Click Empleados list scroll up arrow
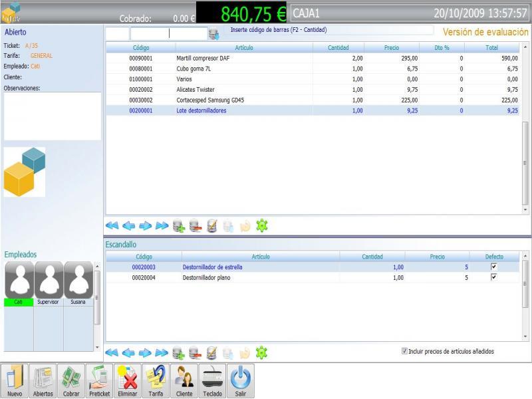532x399 pixels. (97, 267)
